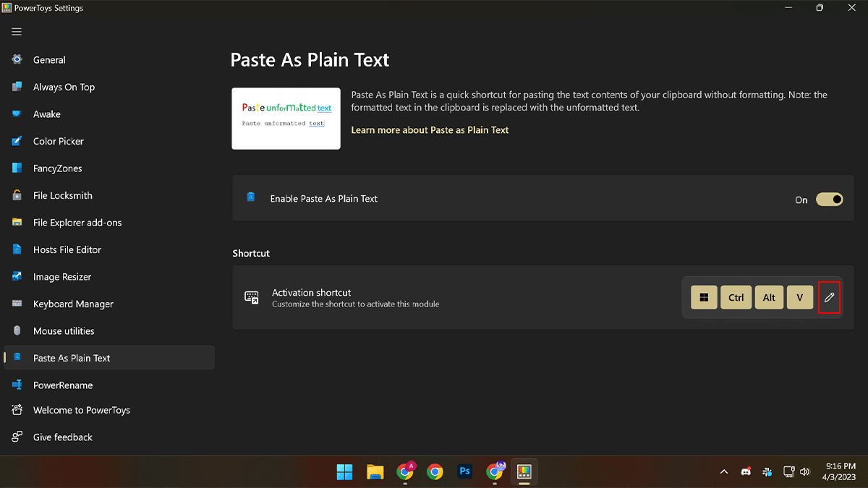Click the Paste unformatted text preview thumbnail
Screen dimensions: 868x488
coord(286,119)
